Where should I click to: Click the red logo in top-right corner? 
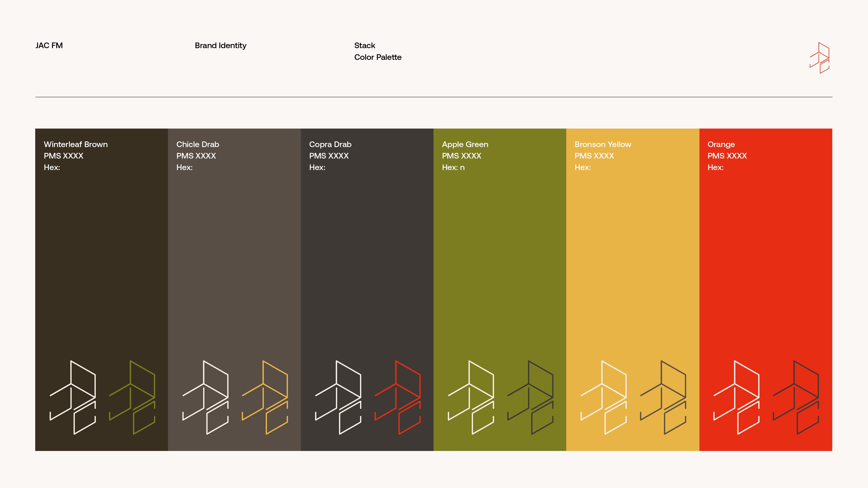pos(819,58)
